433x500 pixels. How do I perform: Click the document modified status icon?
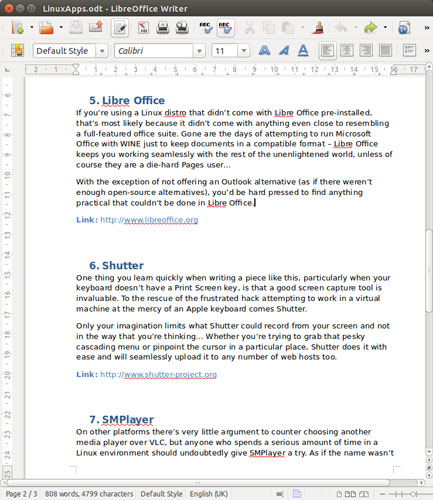click(297, 494)
